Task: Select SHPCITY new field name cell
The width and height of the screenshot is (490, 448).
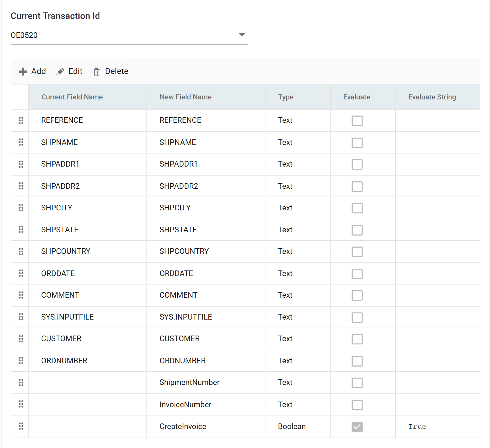Action: pos(206,208)
